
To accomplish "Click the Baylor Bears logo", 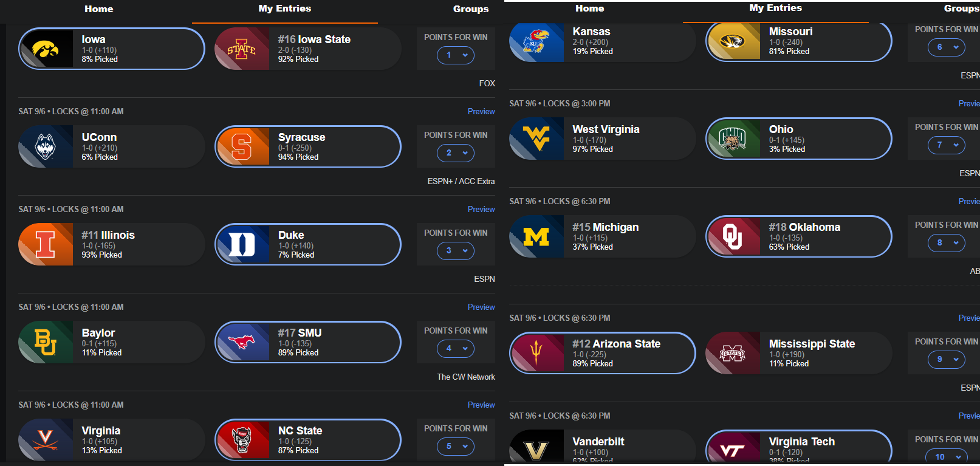I will pos(46,342).
